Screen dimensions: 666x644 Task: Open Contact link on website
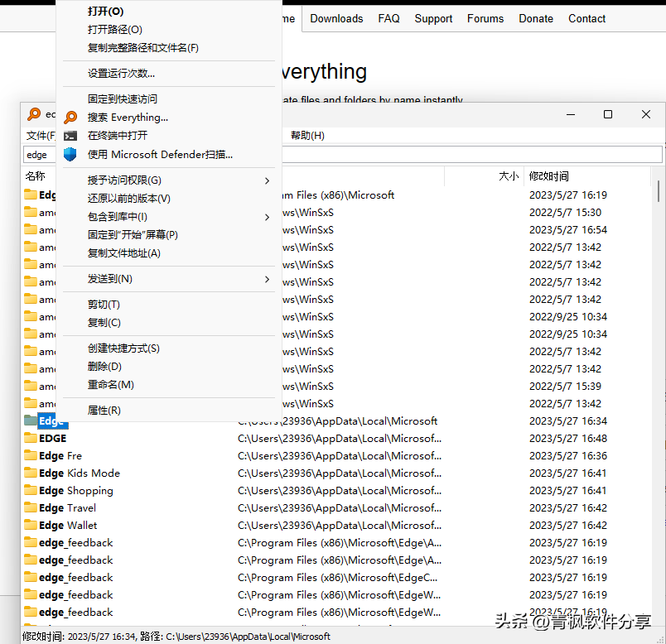pyautogui.click(x=586, y=19)
